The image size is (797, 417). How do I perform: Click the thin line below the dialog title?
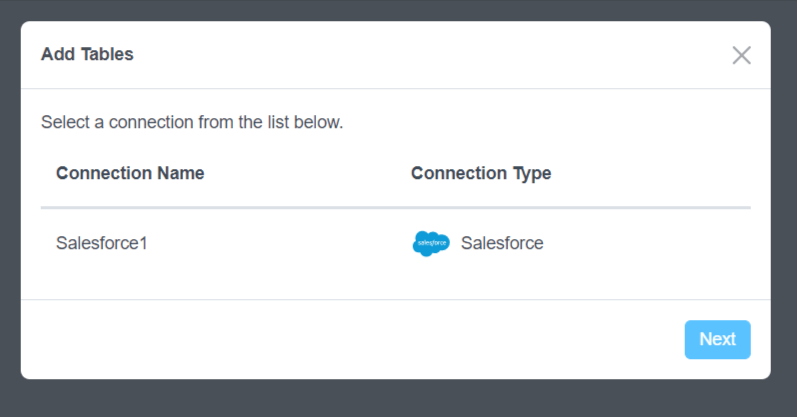point(395,88)
